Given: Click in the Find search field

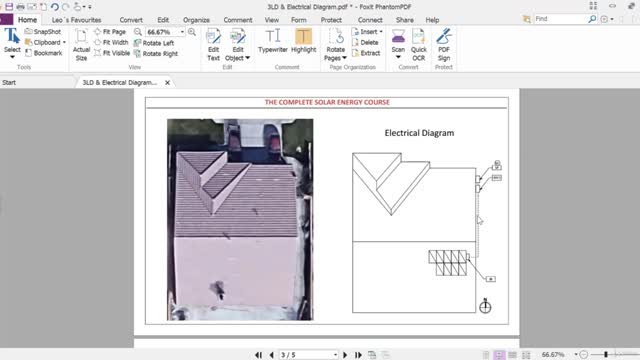Looking at the screenshot, I should click(560, 19).
